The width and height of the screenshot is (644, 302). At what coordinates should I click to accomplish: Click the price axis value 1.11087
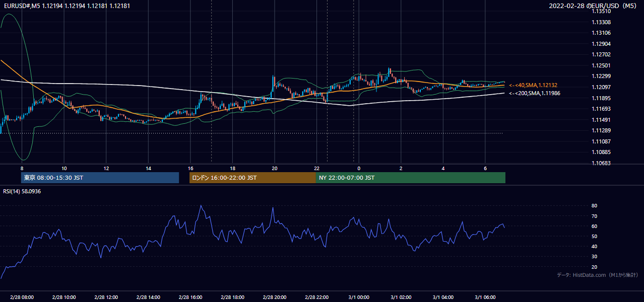[601, 141]
